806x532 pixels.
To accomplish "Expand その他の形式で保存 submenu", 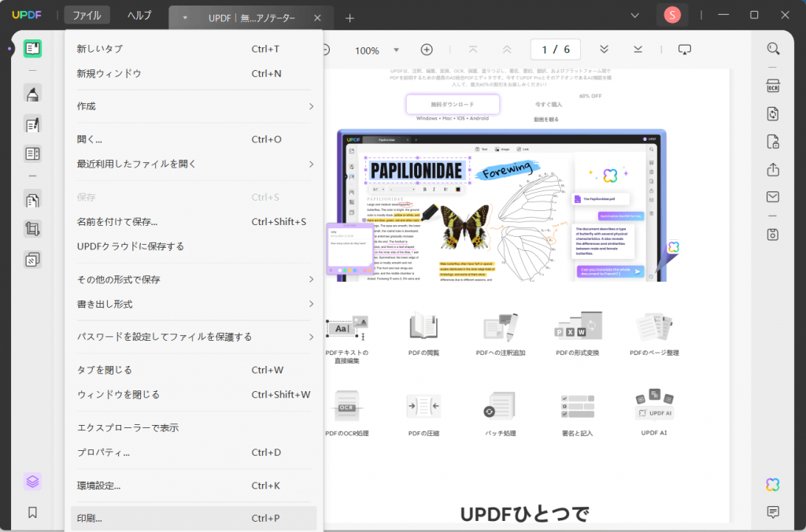I will coord(194,279).
